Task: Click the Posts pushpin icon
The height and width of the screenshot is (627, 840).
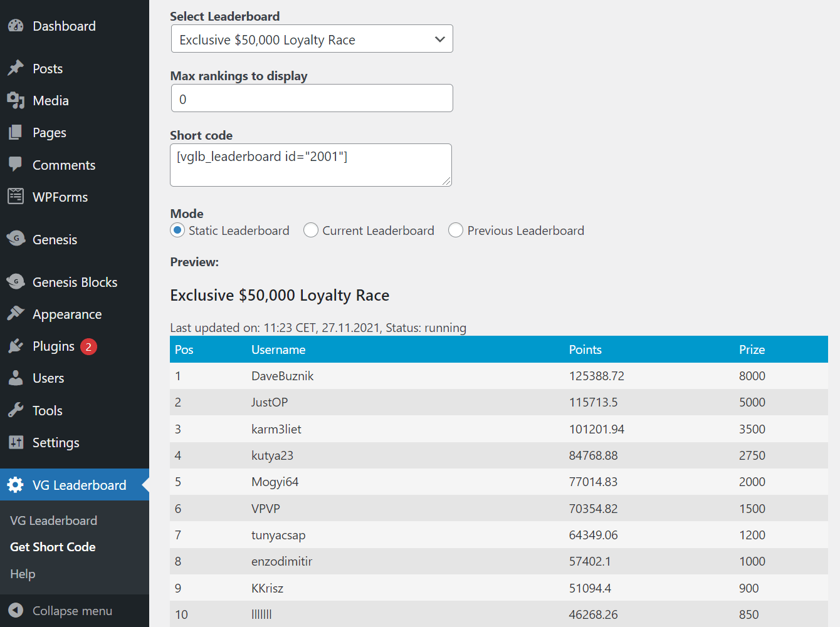Action: click(x=16, y=68)
